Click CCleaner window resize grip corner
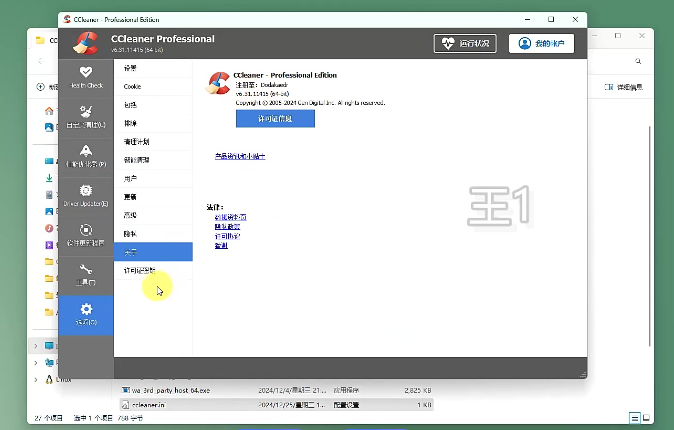 [x=583, y=375]
